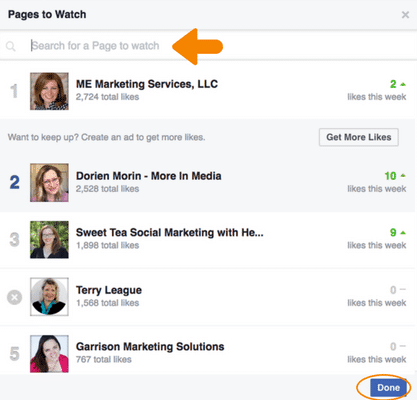This screenshot has height=400, width=417.
Task: Open ME Marketing Services, LLC page
Action: pyautogui.click(x=147, y=84)
